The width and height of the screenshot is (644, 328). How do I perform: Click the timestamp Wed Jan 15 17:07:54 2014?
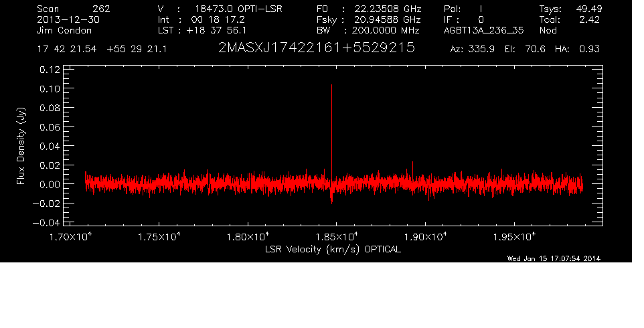554,258
